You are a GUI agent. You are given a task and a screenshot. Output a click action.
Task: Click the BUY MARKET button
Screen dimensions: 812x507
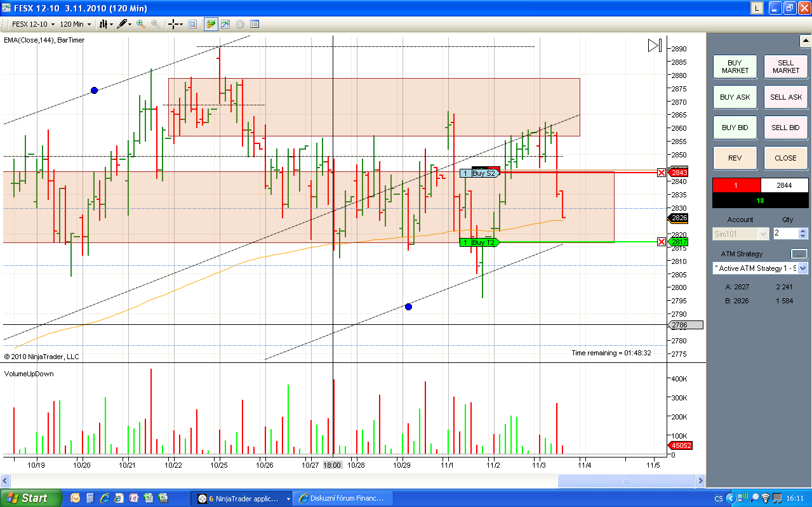(735, 67)
